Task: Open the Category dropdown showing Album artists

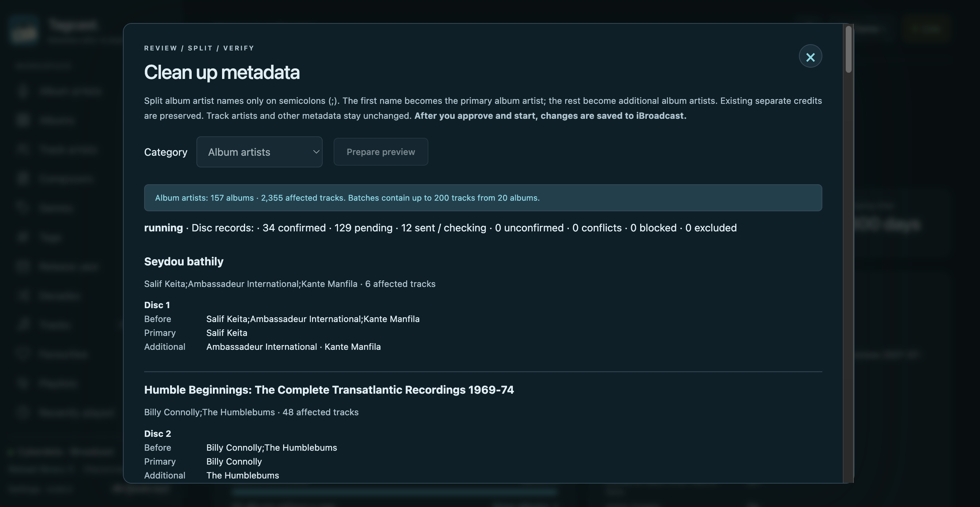Action: [x=259, y=152]
